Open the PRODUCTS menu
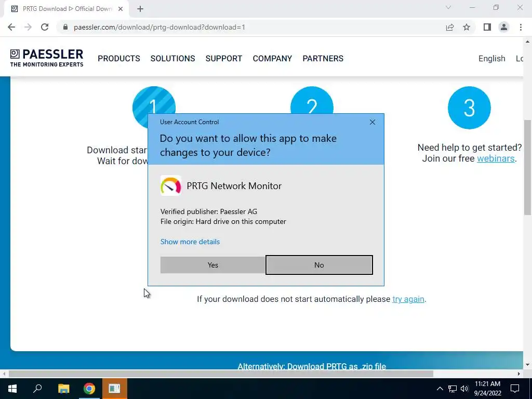The height and width of the screenshot is (399, 532). pyautogui.click(x=119, y=58)
